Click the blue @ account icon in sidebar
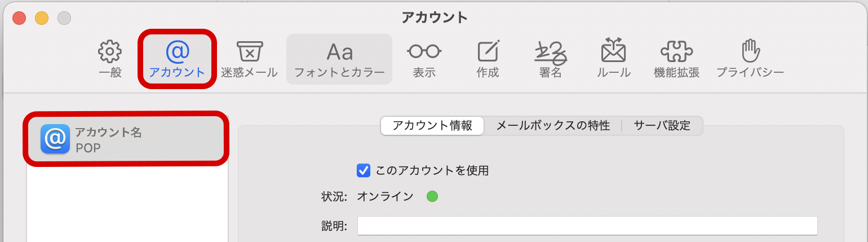The width and height of the screenshot is (868, 242). [x=55, y=139]
